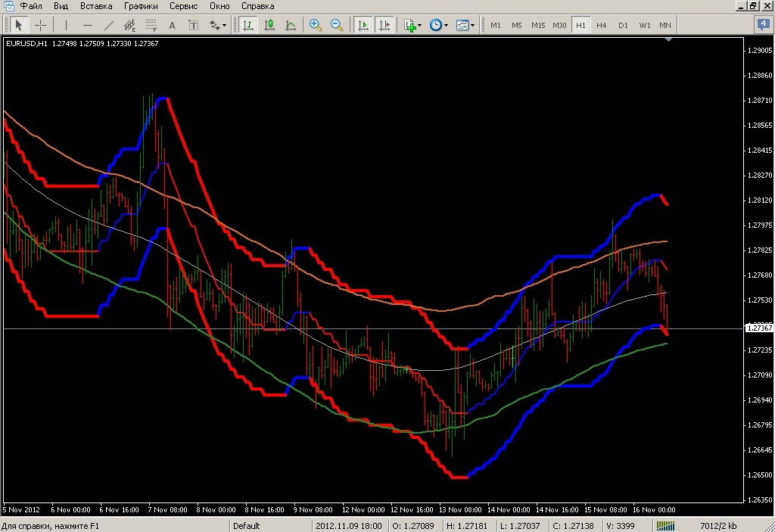Click the 1.26500 price scale label

click(760, 474)
